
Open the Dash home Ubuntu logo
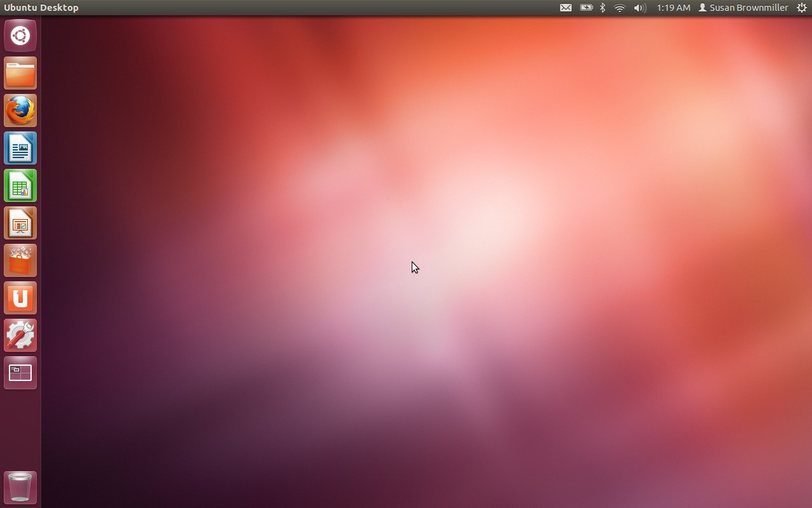(x=20, y=36)
